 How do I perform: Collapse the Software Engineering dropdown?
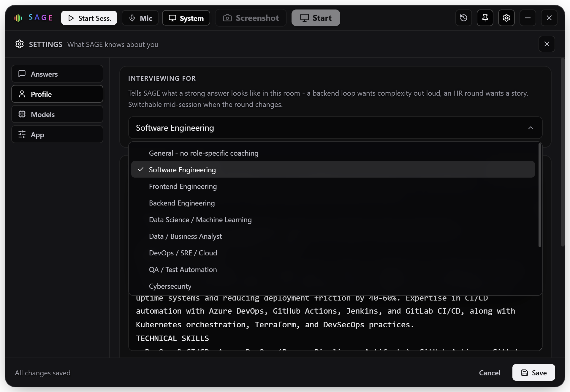coord(335,128)
